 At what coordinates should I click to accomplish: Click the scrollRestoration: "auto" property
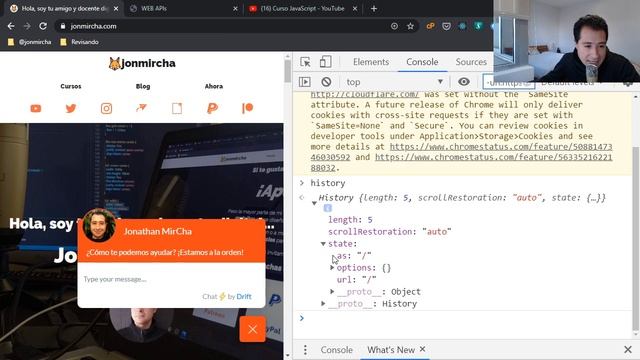(x=389, y=232)
